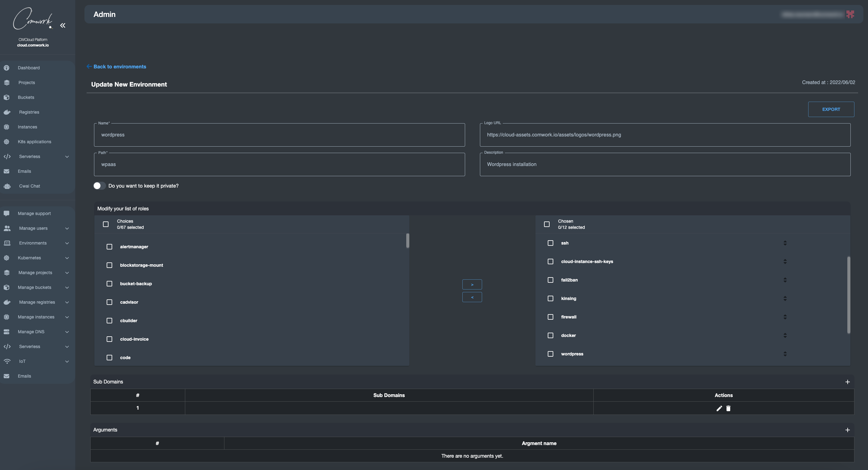
Task: Click the bottom Emails envelope icon
Action: 6,376
